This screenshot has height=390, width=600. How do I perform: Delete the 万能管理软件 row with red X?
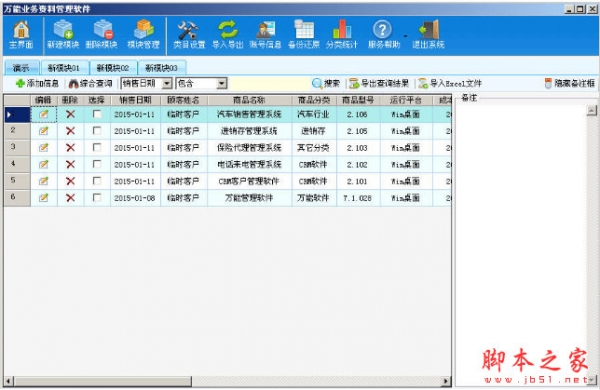click(x=70, y=198)
